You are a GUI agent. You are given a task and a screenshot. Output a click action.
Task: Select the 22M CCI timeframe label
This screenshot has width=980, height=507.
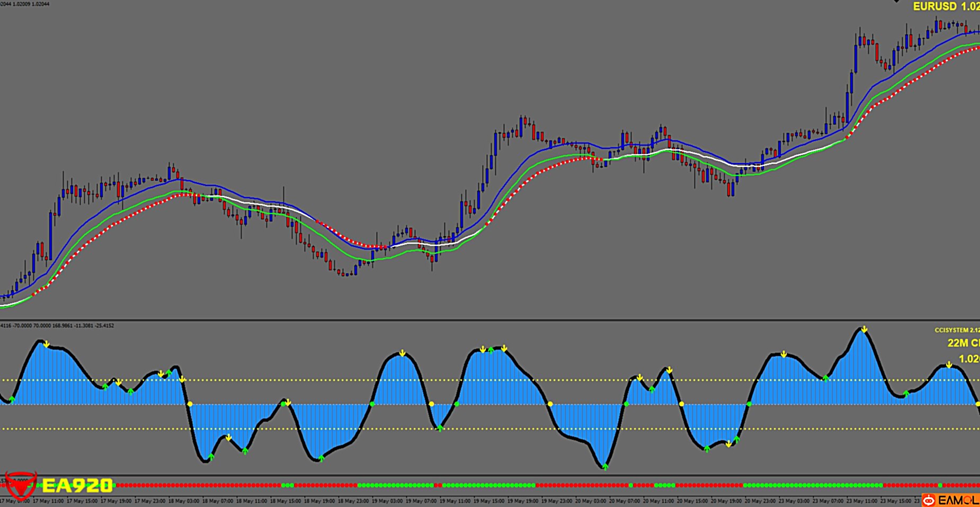click(x=963, y=343)
